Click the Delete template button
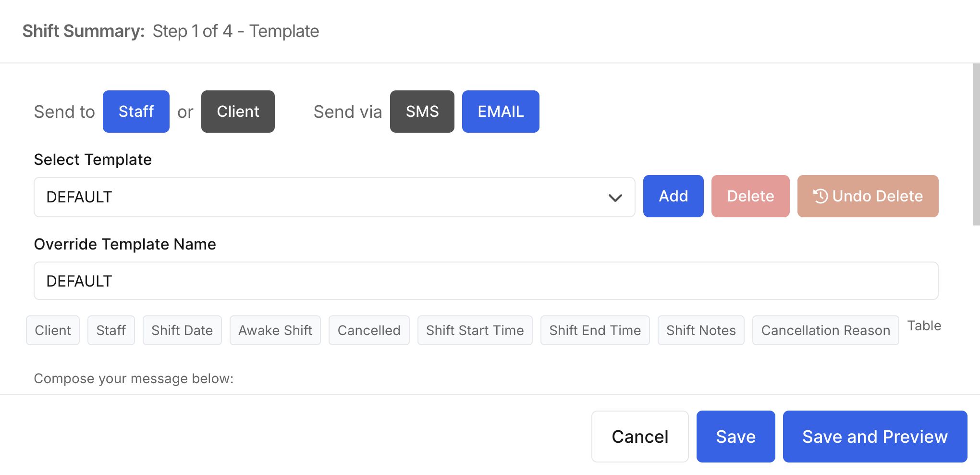The image size is (980, 475). click(x=750, y=196)
